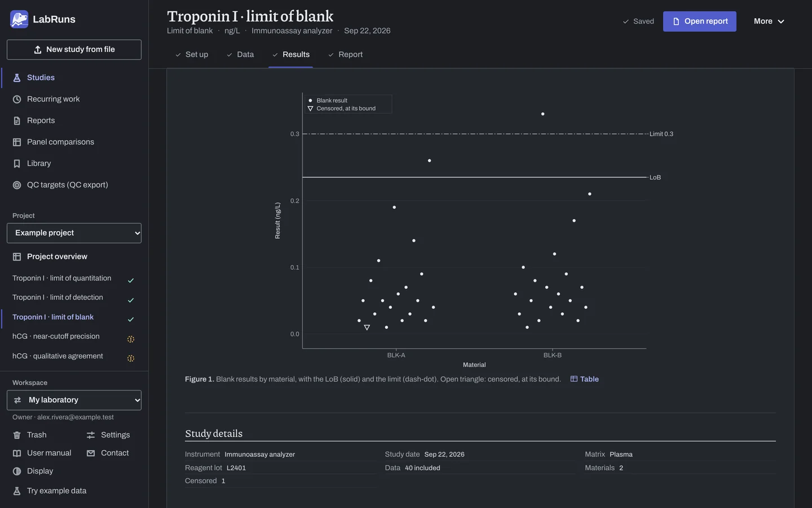This screenshot has width=812, height=508.
Task: Click in-progress icon for hCG near-cutoff precision
Action: point(131,339)
